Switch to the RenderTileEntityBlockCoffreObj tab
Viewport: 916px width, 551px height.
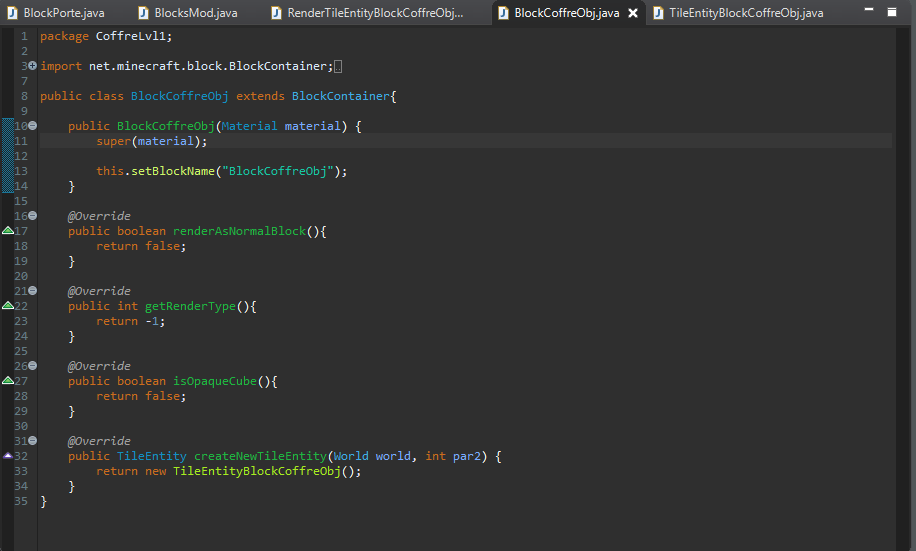point(375,13)
